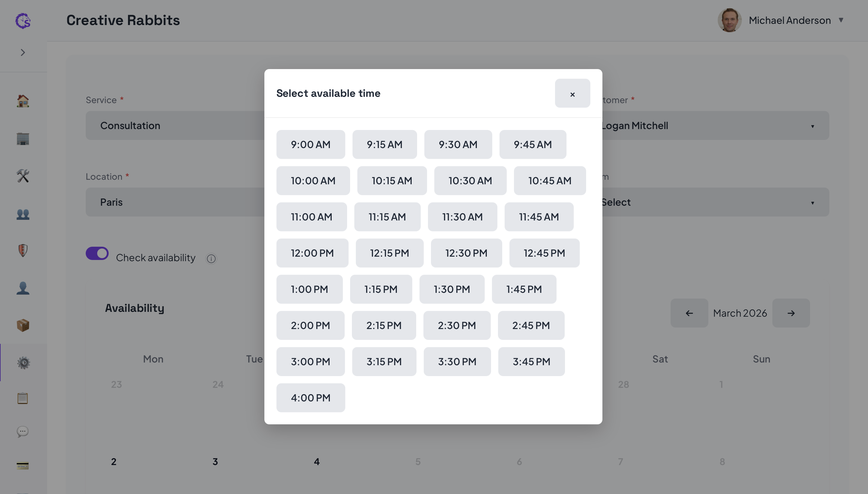The image size is (868, 494).
Task: Open the two-people group sidebar icon
Action: coord(23,214)
